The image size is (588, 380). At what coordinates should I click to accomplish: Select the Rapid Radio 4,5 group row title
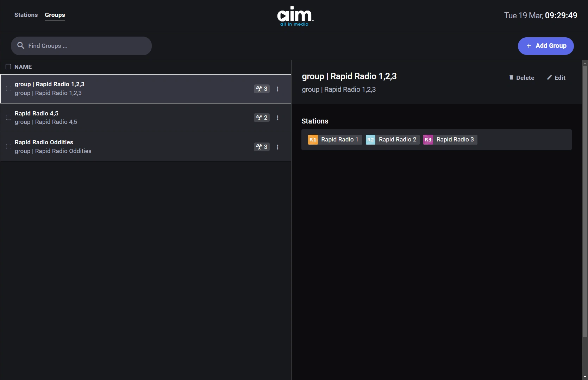click(37, 113)
